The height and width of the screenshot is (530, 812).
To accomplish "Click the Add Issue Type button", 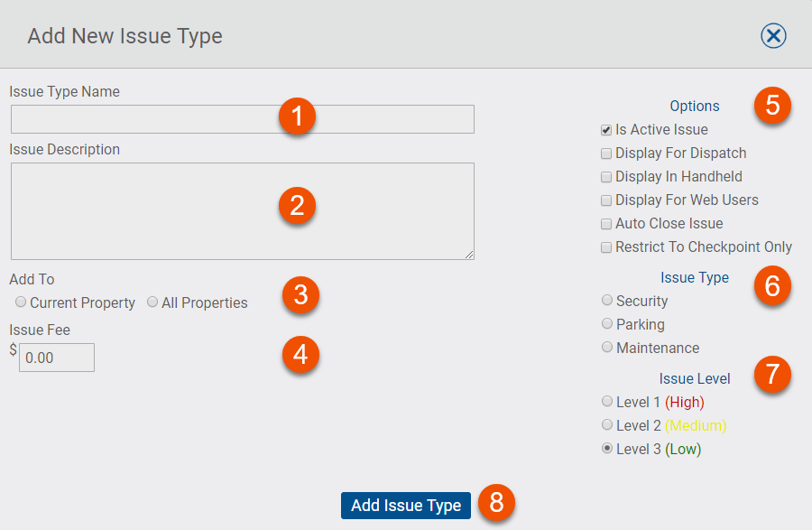I will (x=405, y=506).
